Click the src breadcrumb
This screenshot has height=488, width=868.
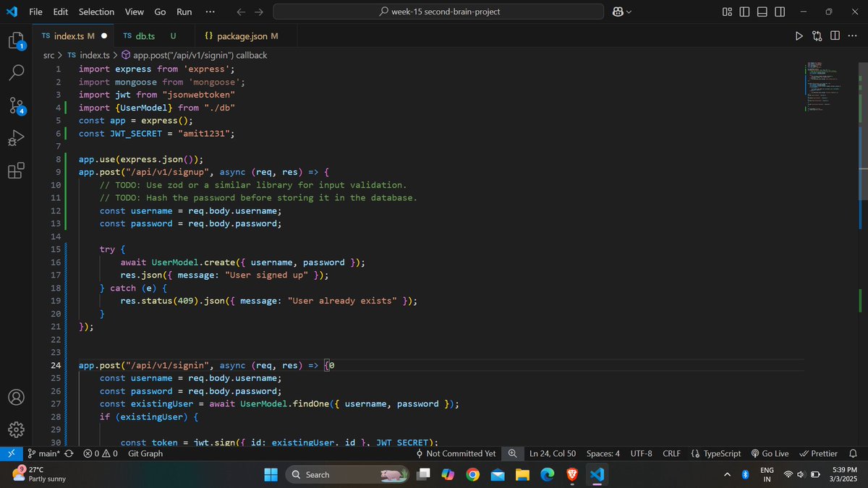point(48,55)
